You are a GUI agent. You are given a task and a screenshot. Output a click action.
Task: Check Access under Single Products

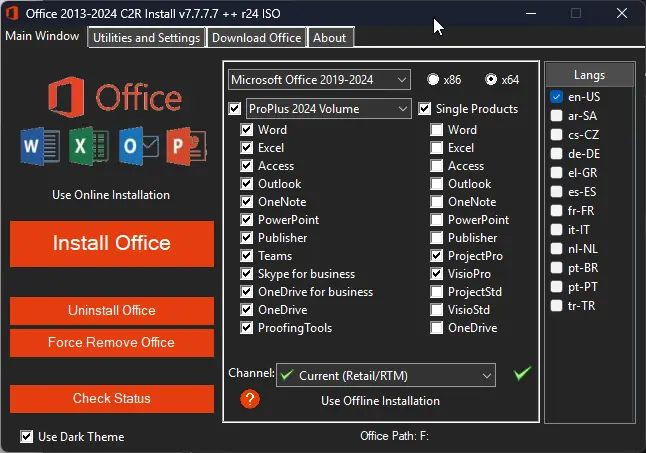point(436,166)
